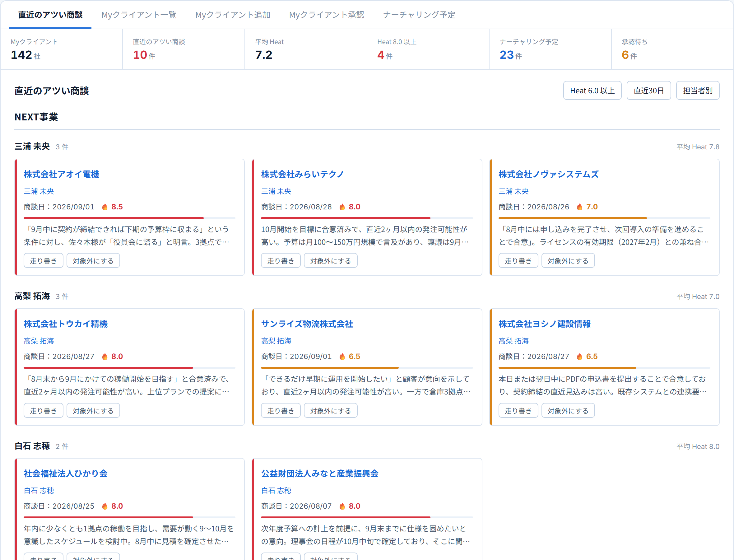Open 株式会社みらいテクノ company link

click(302, 174)
